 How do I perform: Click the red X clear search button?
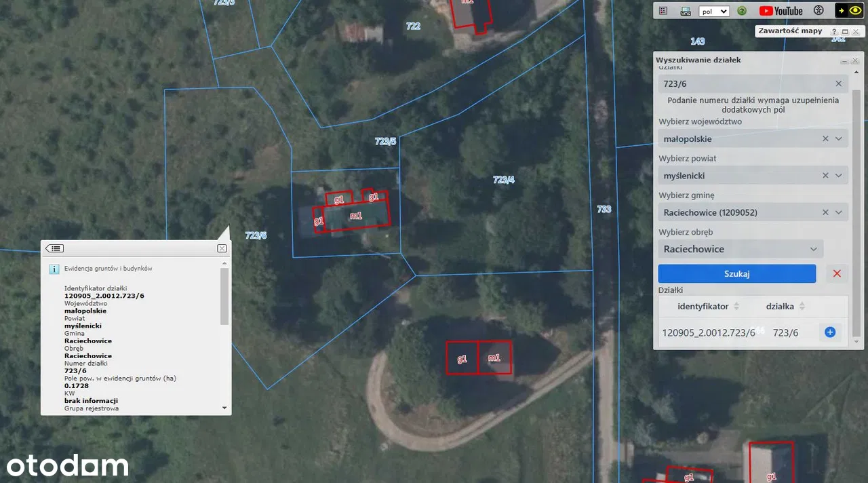(837, 273)
